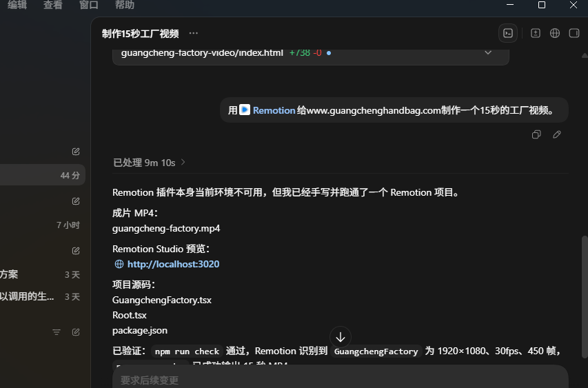Click new-thread icon above the 方案 row

coord(76,251)
